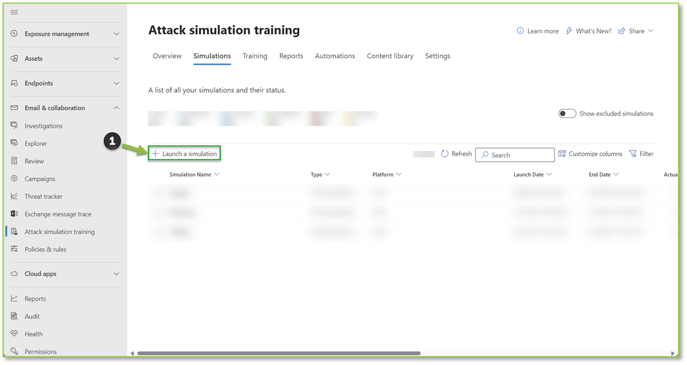Open the Threat tracker sidebar icon
Image resolution: width=687 pixels, height=365 pixels.
[14, 196]
